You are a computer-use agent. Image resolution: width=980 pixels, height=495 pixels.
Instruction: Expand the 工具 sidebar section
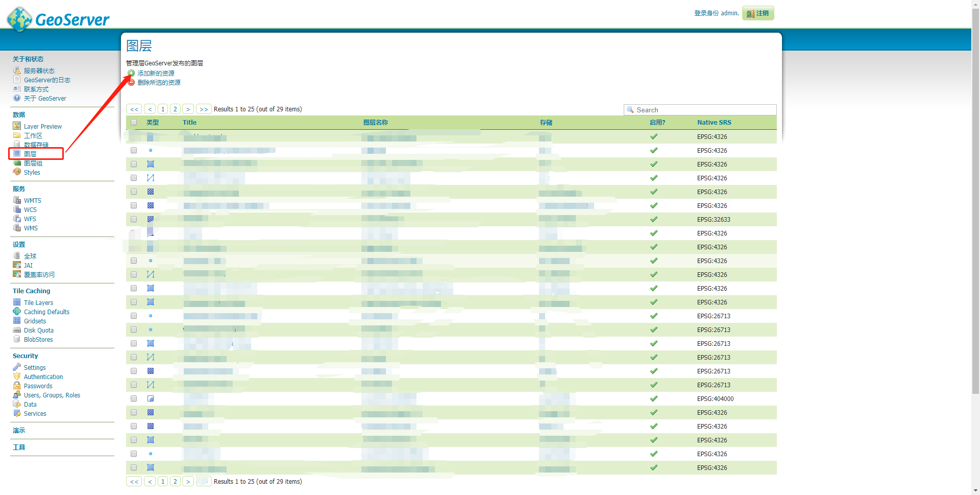(19, 447)
